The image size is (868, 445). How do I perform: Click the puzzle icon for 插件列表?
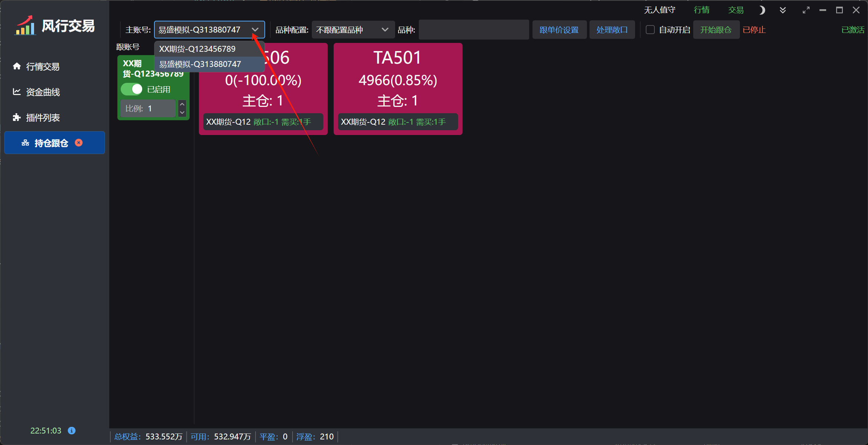17,117
